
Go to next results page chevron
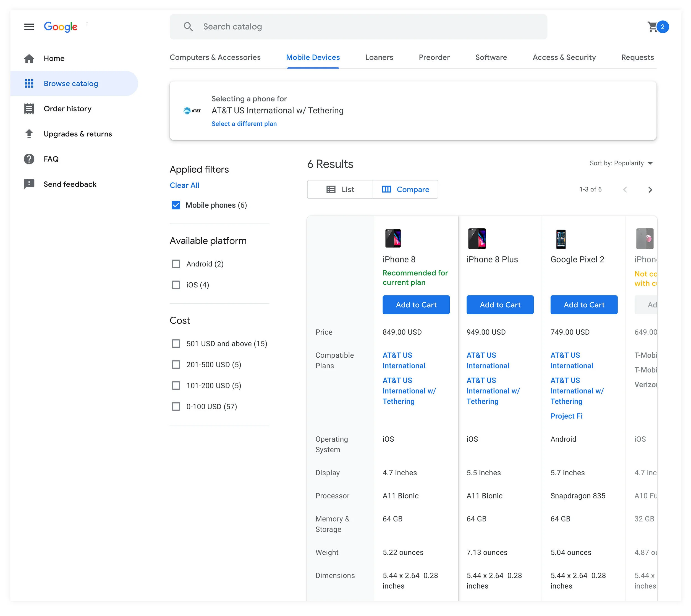[650, 190]
